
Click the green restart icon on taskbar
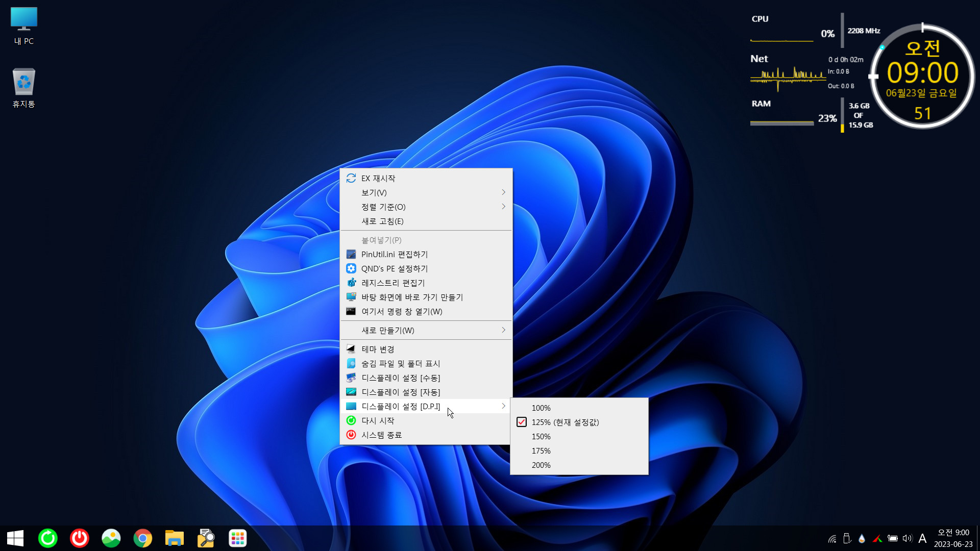coord(48,538)
